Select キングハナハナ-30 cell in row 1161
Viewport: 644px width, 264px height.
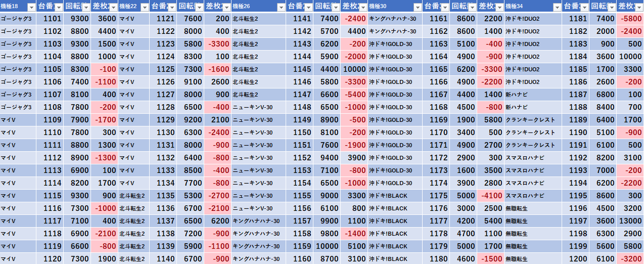(x=395, y=19)
